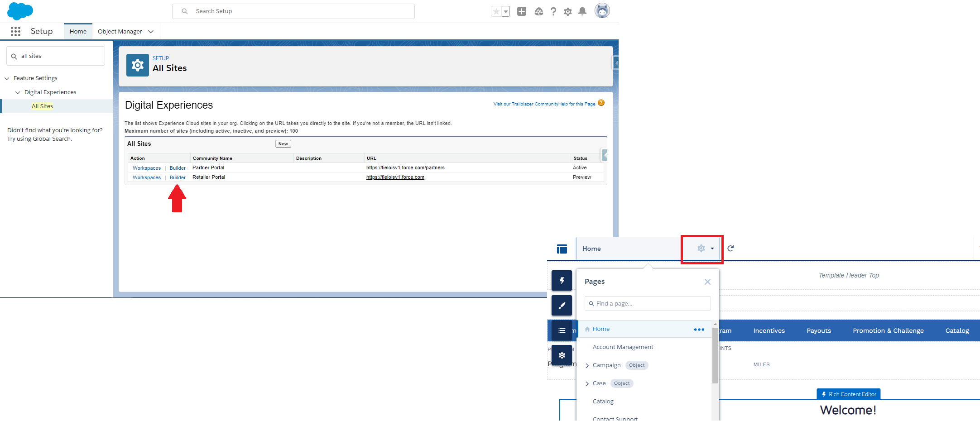Click the Experience Builder pages icon
The width and height of the screenshot is (980, 421).
[562, 249]
